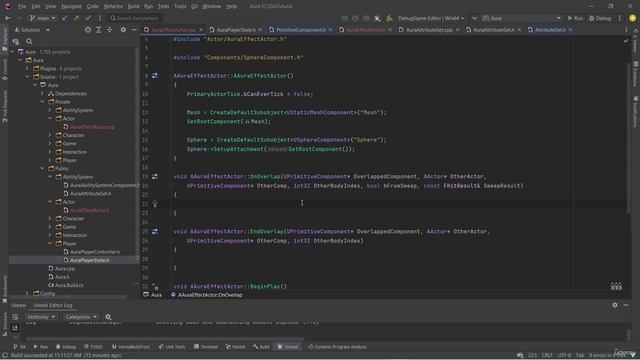Click the lightbulb quick-fix icon

[155, 204]
